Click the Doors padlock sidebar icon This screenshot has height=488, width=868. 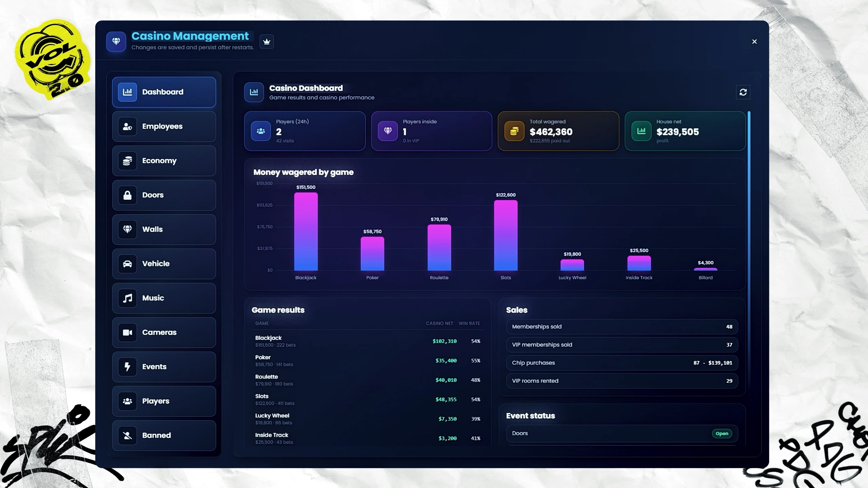(127, 195)
